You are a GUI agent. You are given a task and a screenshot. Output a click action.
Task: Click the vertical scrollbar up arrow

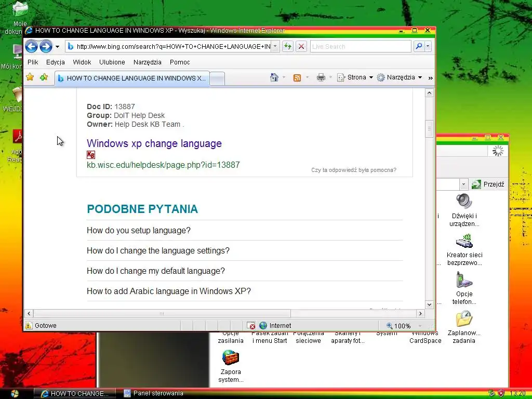[x=429, y=93]
